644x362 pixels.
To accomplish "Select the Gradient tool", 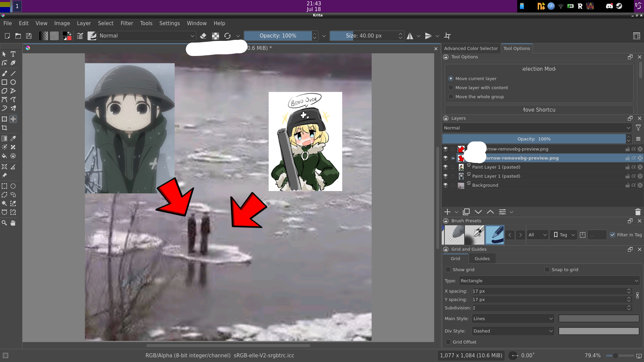I will (4, 138).
